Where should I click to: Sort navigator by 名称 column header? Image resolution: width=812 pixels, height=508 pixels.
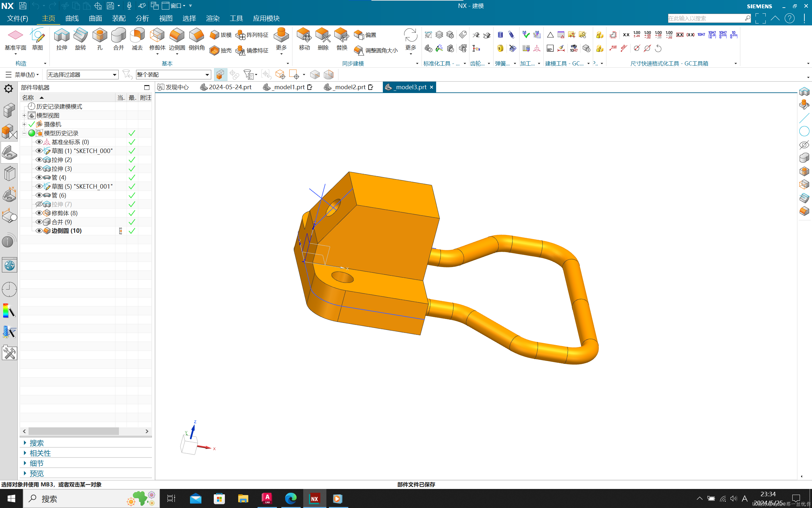coord(67,98)
